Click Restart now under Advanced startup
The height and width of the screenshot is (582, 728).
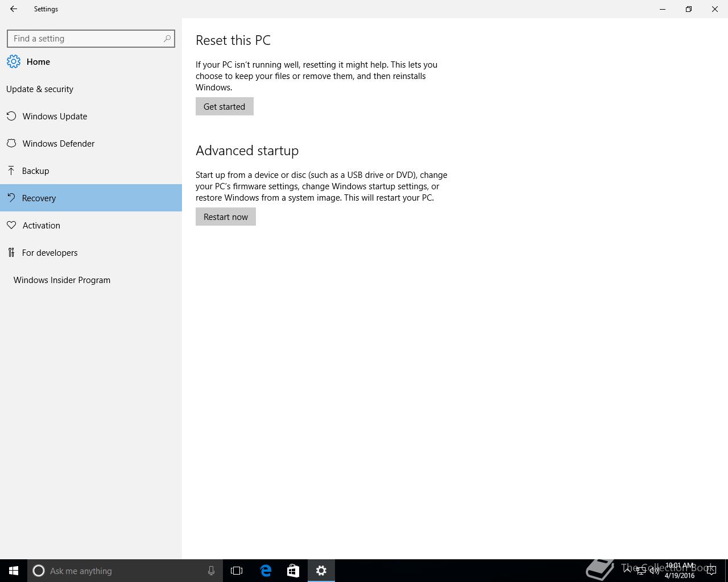click(x=226, y=217)
